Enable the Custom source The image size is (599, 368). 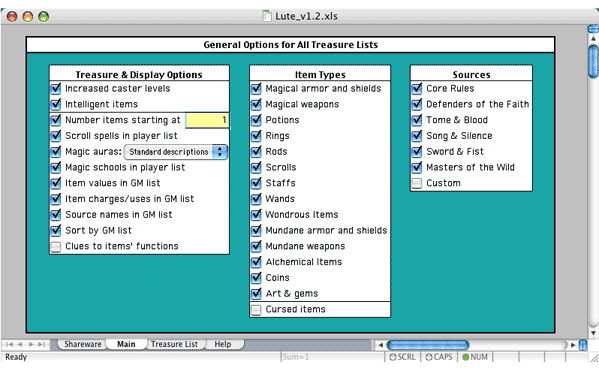pyautogui.click(x=417, y=183)
